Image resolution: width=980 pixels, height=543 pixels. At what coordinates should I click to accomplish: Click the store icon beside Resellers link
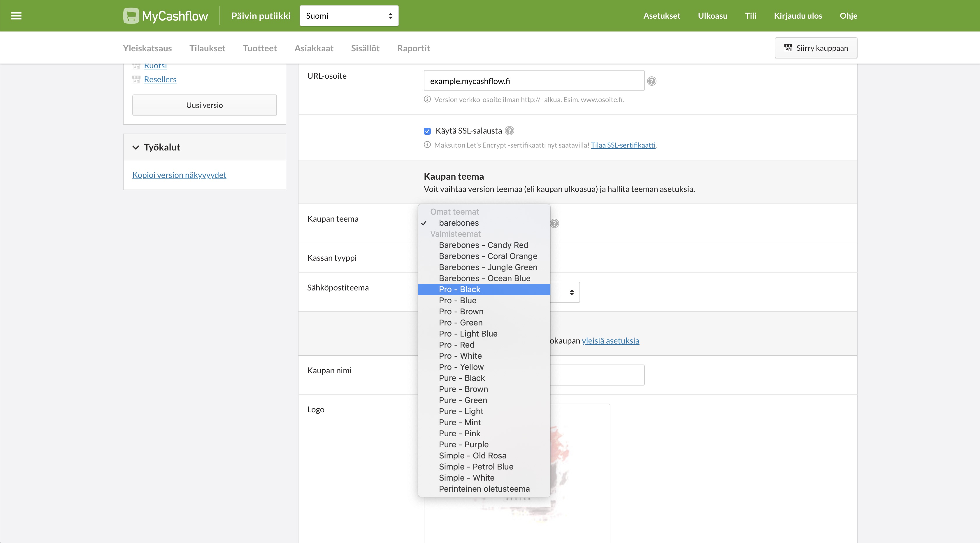coord(136,80)
